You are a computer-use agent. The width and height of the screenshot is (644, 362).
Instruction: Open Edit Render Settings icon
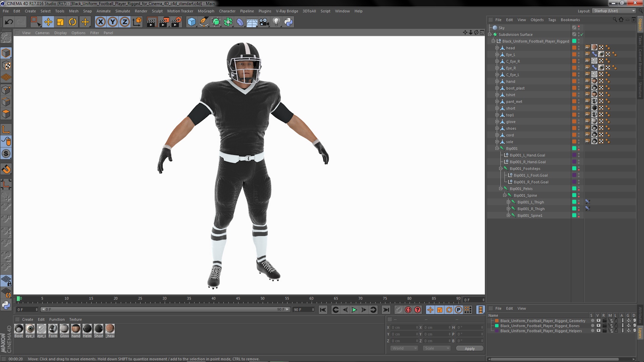click(x=176, y=22)
